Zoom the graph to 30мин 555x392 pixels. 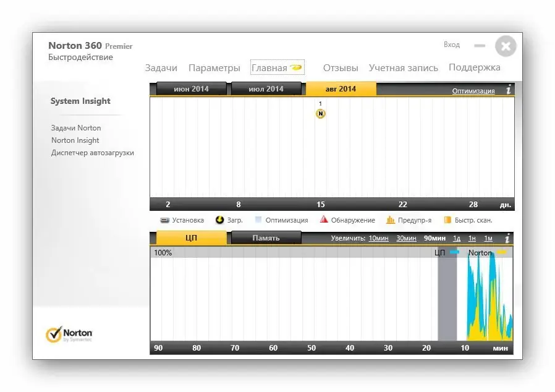click(x=406, y=238)
